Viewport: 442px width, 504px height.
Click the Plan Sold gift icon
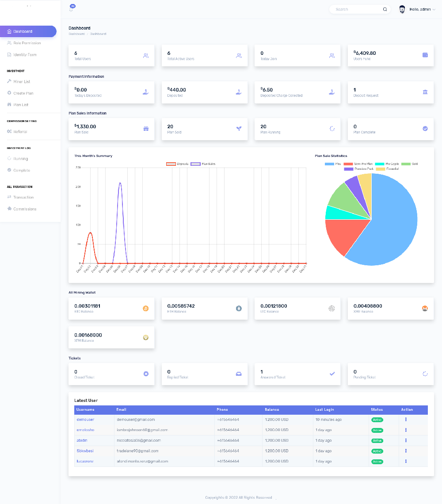coord(146,129)
